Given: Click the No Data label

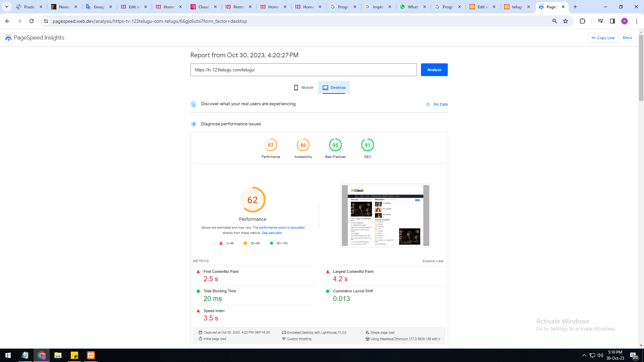Looking at the screenshot, I should coord(441,104).
